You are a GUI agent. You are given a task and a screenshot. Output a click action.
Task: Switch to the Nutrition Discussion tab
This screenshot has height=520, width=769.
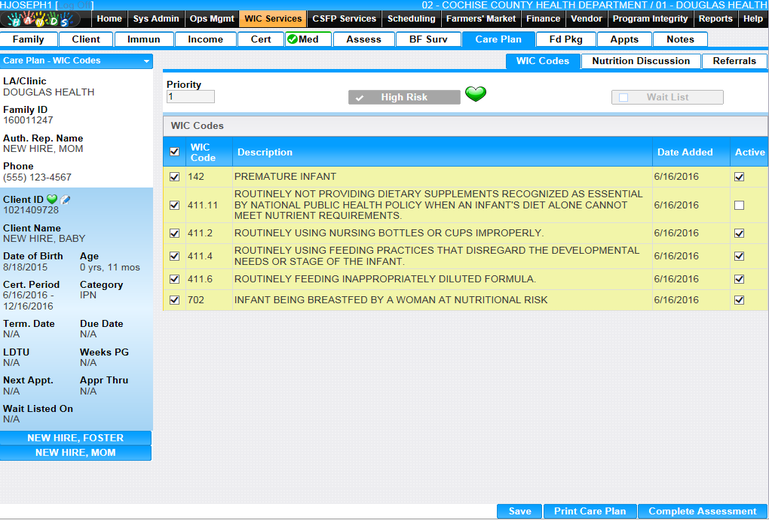[640, 61]
